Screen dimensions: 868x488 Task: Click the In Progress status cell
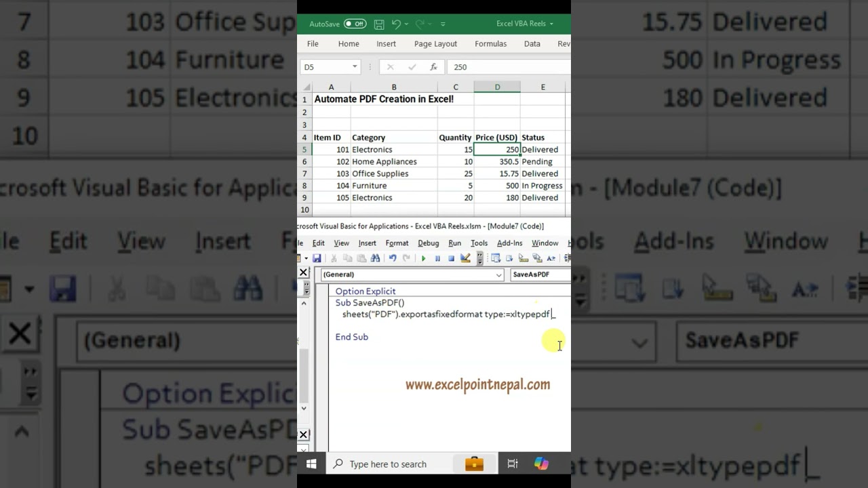coord(542,186)
